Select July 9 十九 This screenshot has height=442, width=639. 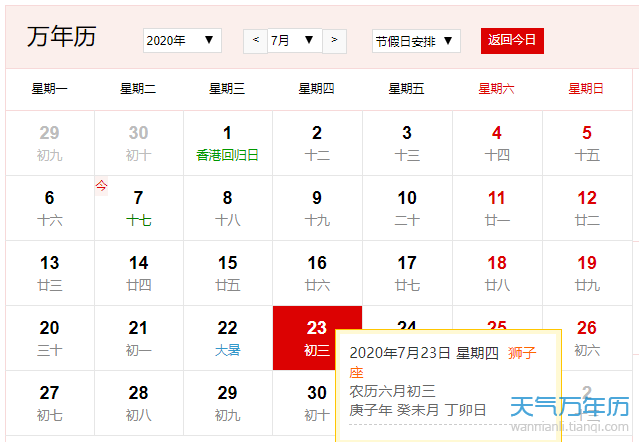click(x=317, y=208)
